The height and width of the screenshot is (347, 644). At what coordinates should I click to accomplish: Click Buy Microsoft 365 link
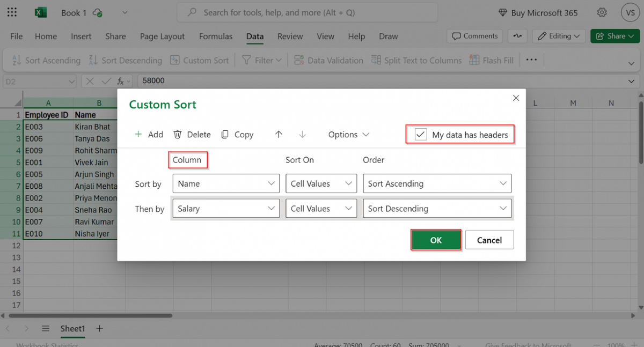click(538, 12)
